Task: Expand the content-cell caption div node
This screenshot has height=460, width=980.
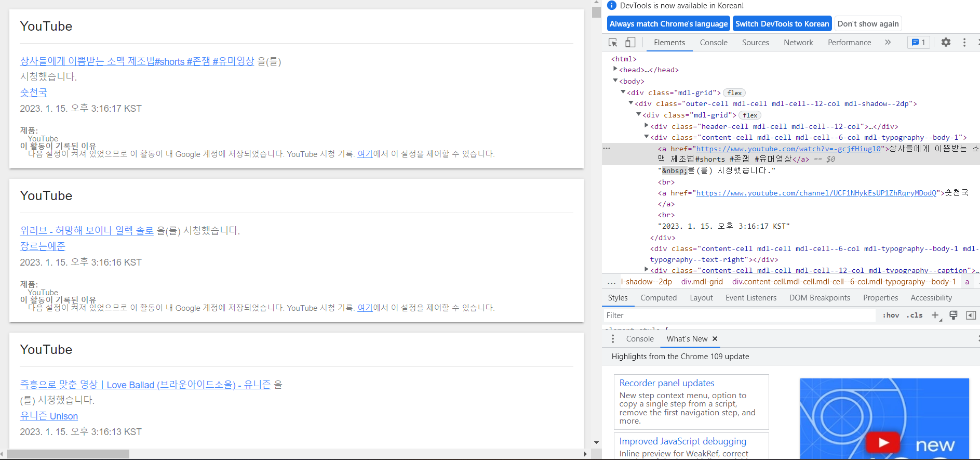Action: point(647,270)
